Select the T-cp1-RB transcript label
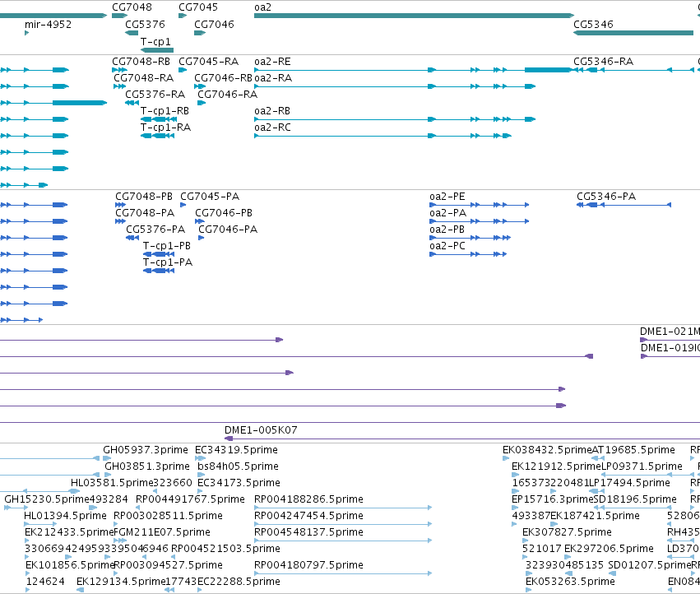The height and width of the screenshot is (594, 700). click(165, 111)
